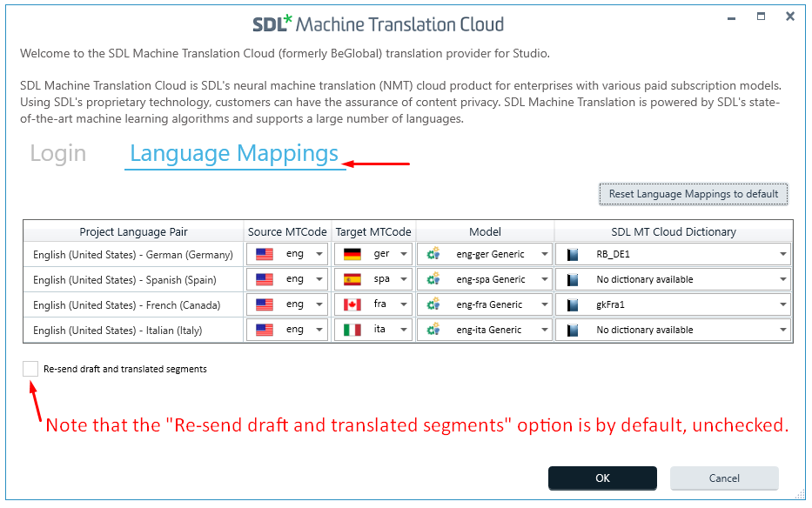Click the US flag icon in the French (Canada) row

tap(265, 304)
